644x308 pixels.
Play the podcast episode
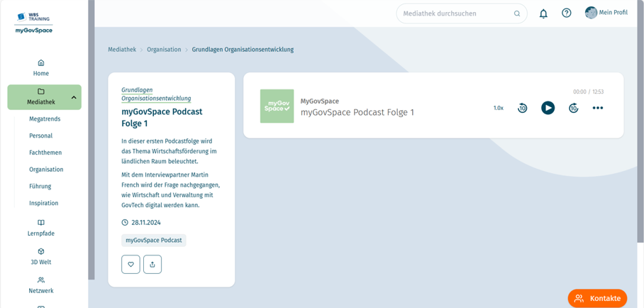point(548,108)
